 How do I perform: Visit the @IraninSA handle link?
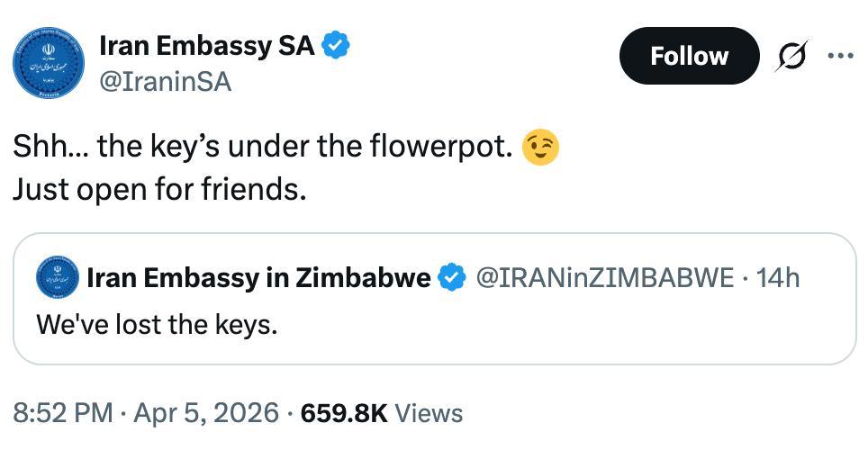[165, 82]
